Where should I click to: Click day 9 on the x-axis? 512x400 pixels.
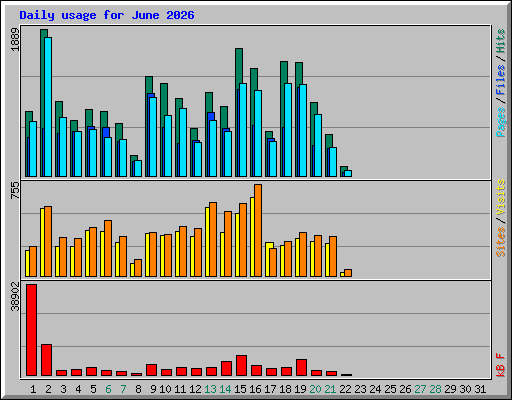(x=153, y=389)
